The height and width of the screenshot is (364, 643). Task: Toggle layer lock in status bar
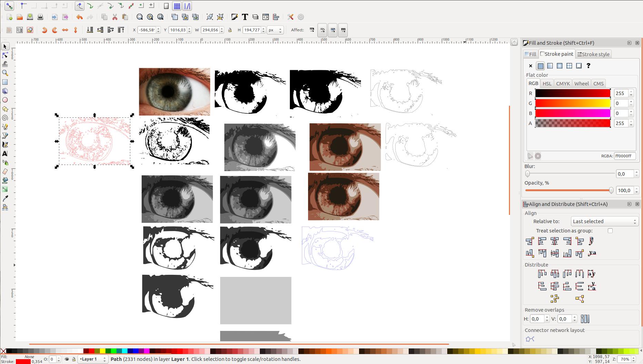point(73,359)
